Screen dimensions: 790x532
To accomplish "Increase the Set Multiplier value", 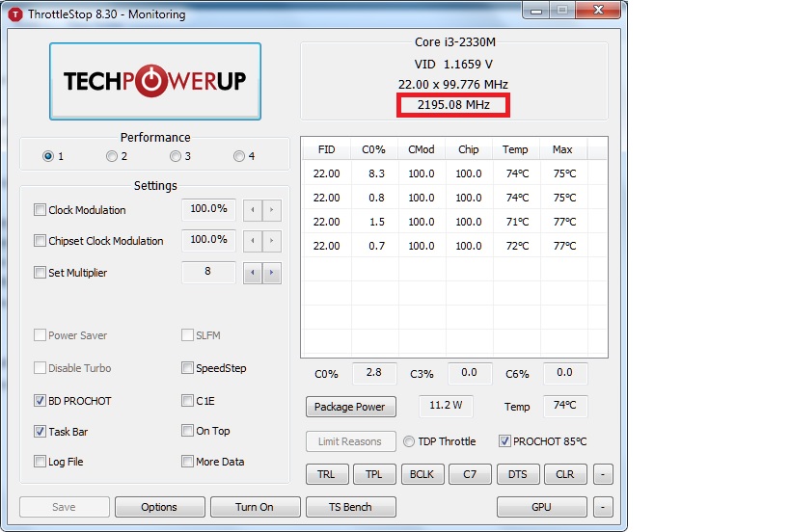I will tap(272, 273).
